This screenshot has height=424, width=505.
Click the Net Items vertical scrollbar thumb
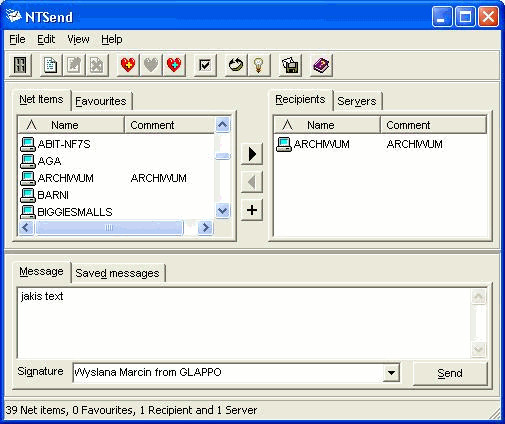click(x=222, y=156)
